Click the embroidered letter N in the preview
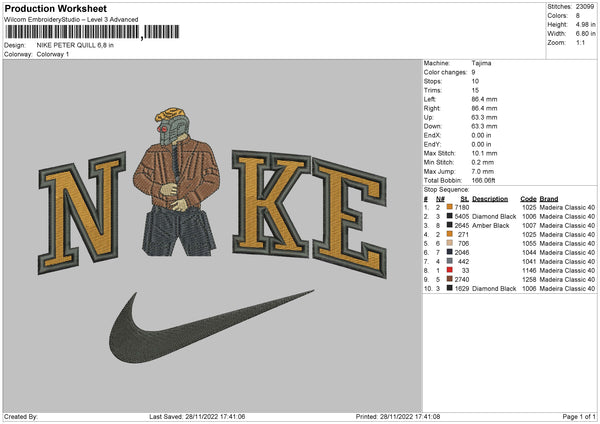Image resolution: width=600 pixels, height=424 pixels. 82,212
